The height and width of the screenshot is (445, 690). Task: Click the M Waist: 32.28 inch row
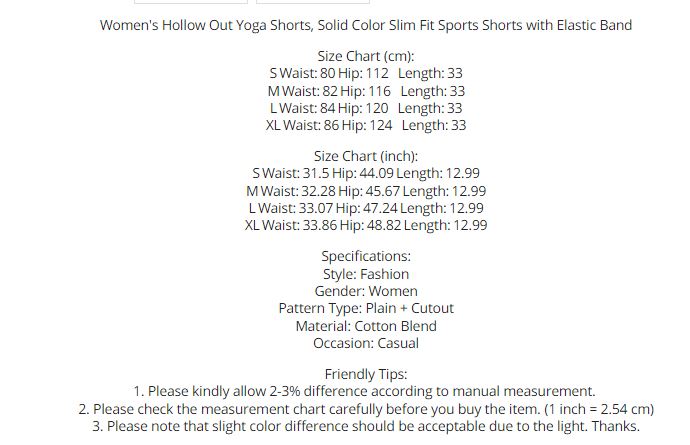point(365,191)
